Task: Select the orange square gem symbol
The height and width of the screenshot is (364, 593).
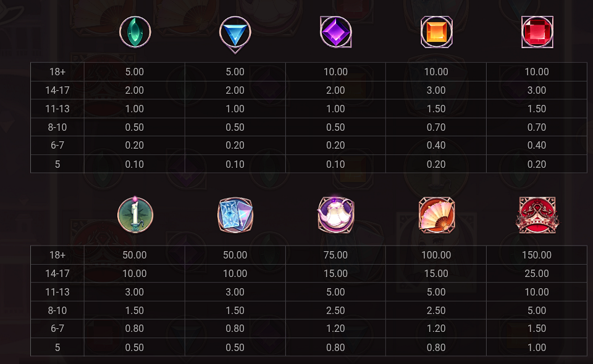Action: (x=436, y=31)
